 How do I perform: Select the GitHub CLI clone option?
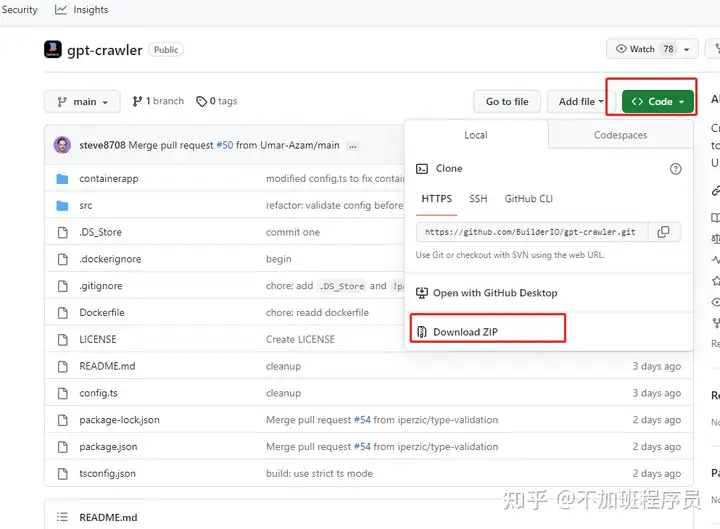pyautogui.click(x=529, y=199)
